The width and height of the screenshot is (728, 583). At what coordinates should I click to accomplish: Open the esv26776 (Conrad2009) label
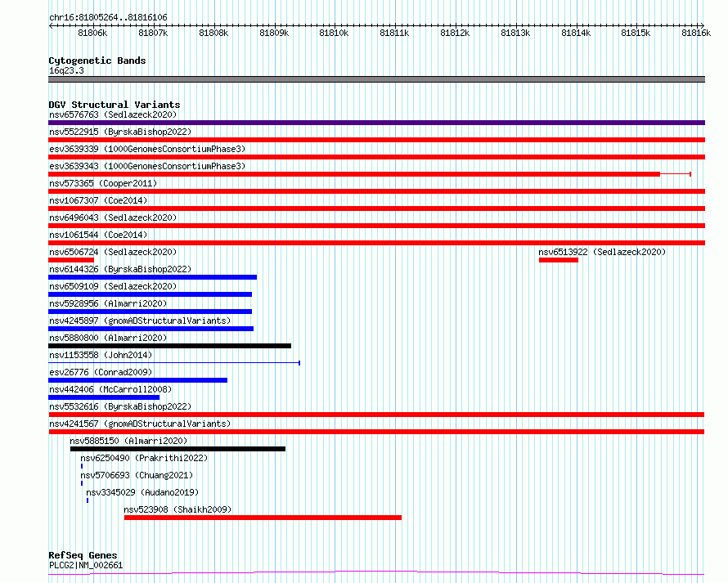pos(101,372)
